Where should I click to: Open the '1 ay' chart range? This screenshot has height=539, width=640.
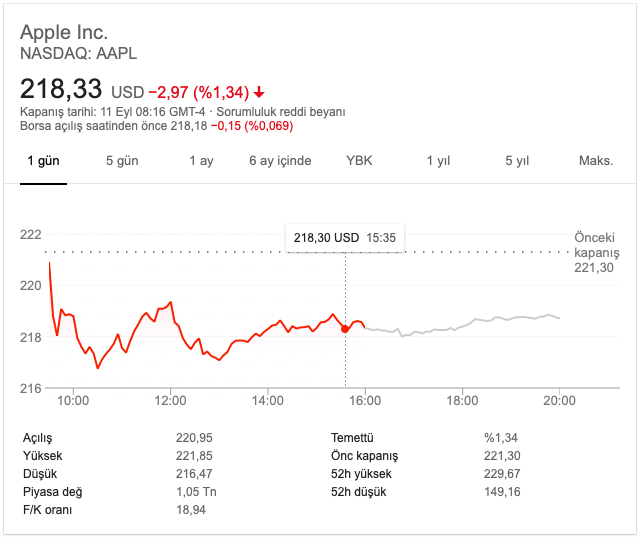coord(201,161)
